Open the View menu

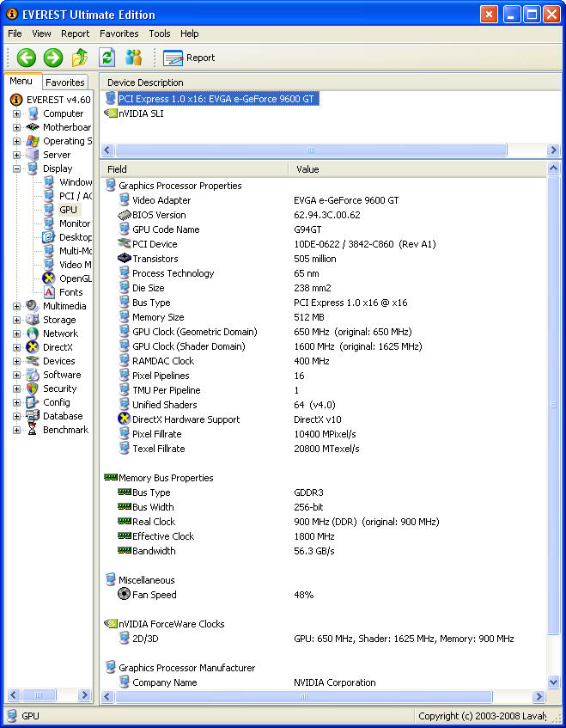[41, 34]
